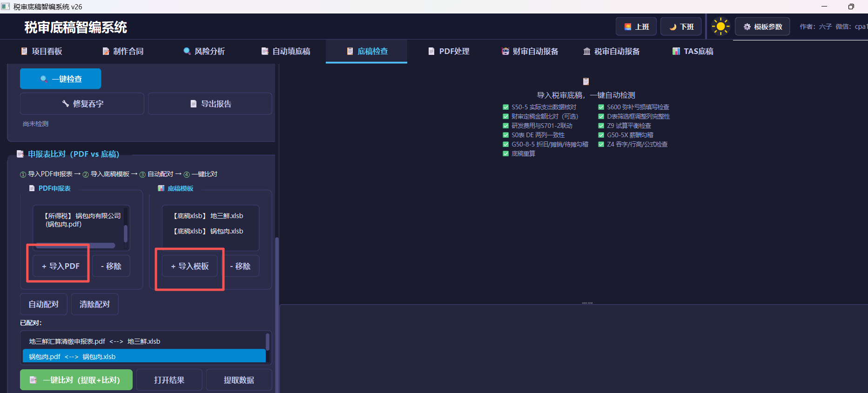This screenshot has width=868, height=393.
Task: Toggle G50-8-5 折旧/摊销/待摊勾稽 checkbox
Action: tap(505, 144)
